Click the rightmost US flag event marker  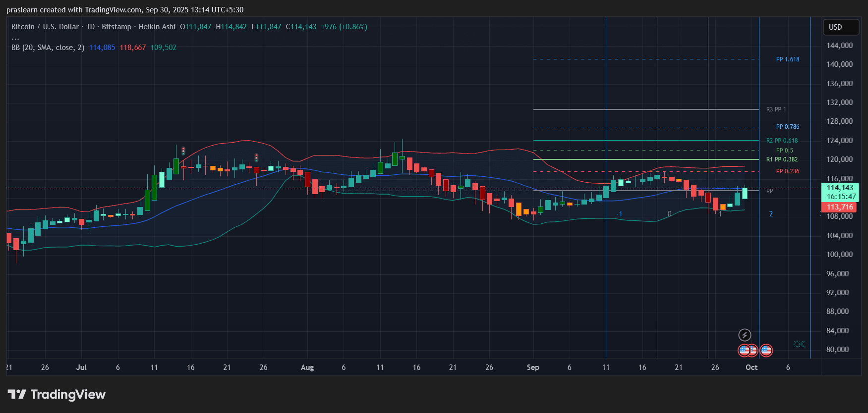(x=766, y=351)
